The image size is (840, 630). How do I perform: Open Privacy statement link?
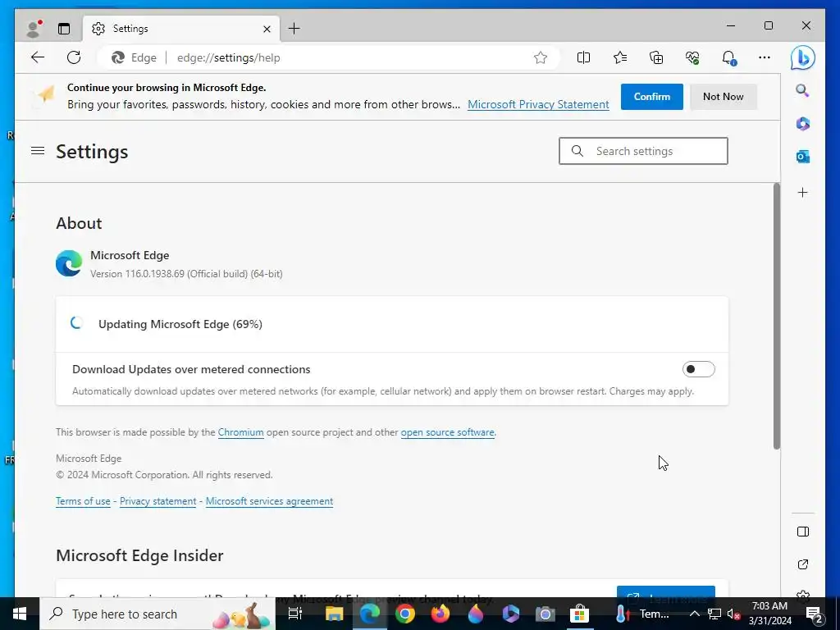pos(157,501)
